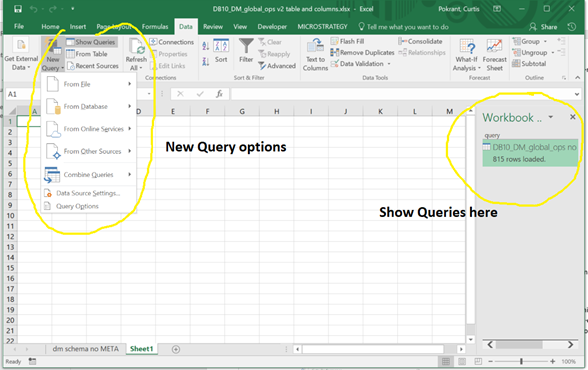Click the DB10_DM_global_ops query in pane
The height and width of the screenshot is (370, 588).
(530, 153)
